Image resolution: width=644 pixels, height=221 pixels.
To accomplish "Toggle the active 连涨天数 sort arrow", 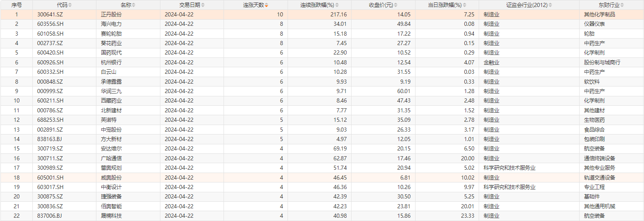I will pos(267,5).
